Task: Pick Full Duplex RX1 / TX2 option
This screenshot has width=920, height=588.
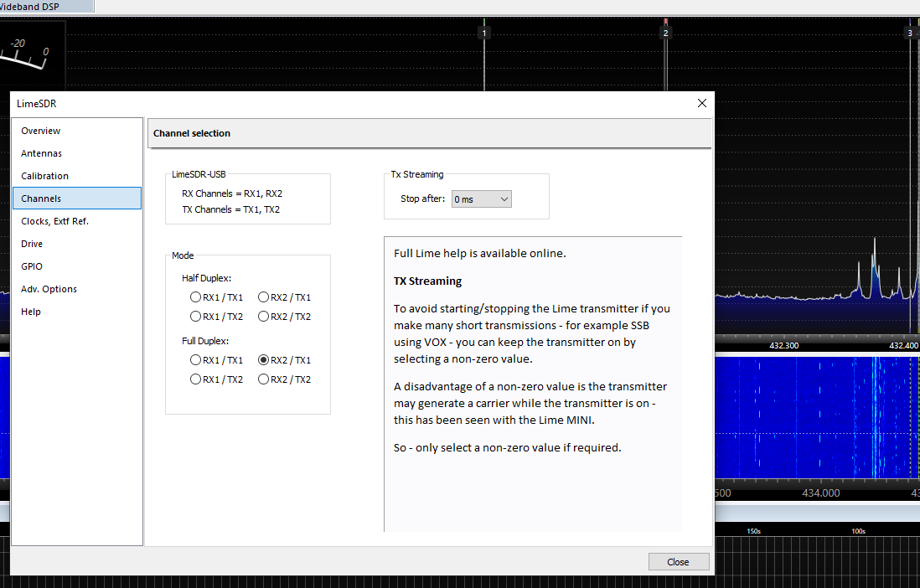Action: pyautogui.click(x=195, y=379)
